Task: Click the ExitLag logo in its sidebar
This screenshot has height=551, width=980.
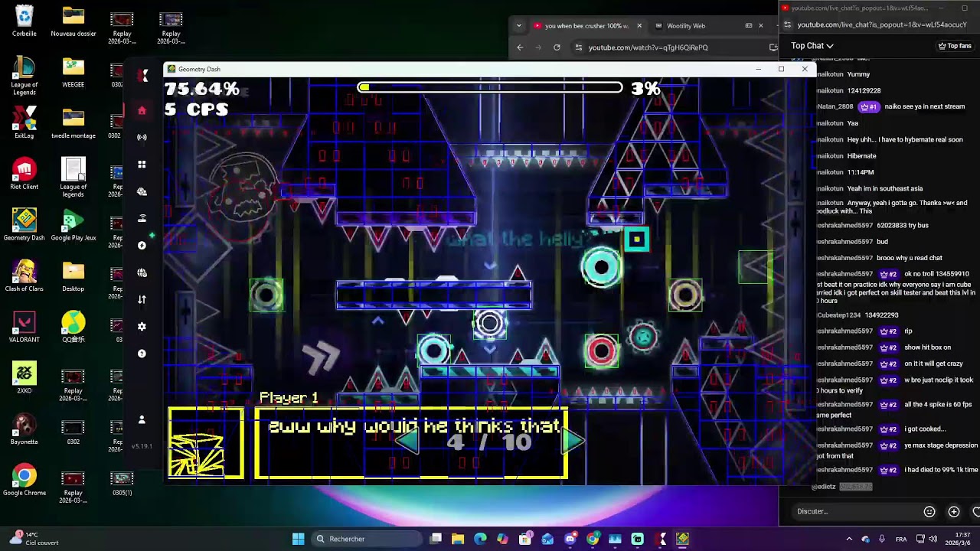Action: click(x=142, y=75)
